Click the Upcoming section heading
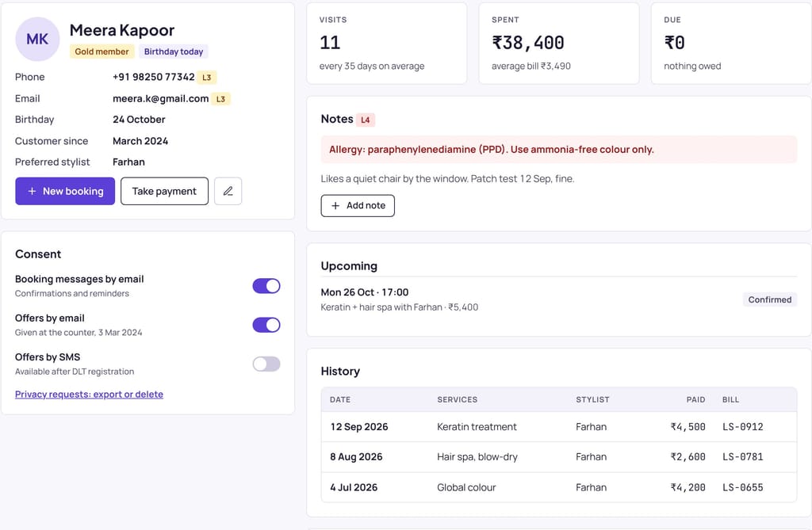 (x=349, y=266)
